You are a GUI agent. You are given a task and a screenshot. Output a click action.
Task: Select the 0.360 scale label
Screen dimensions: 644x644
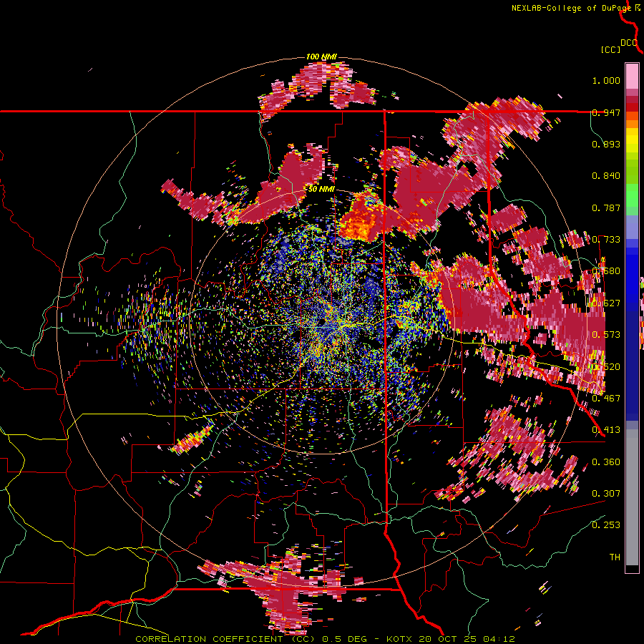pos(606,462)
